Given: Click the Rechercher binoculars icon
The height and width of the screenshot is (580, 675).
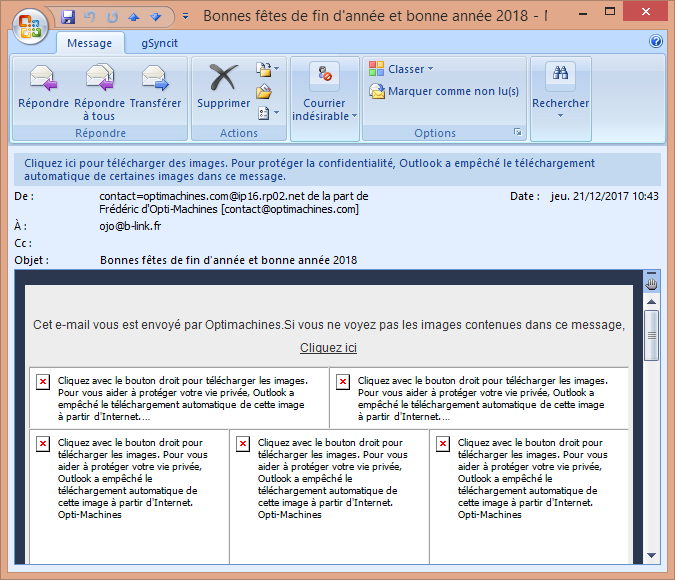Looking at the screenshot, I should coord(560,74).
